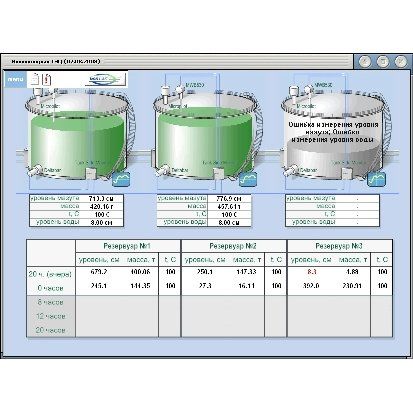Click the error message text on third tank
413x413 pixels.
pos(333,132)
